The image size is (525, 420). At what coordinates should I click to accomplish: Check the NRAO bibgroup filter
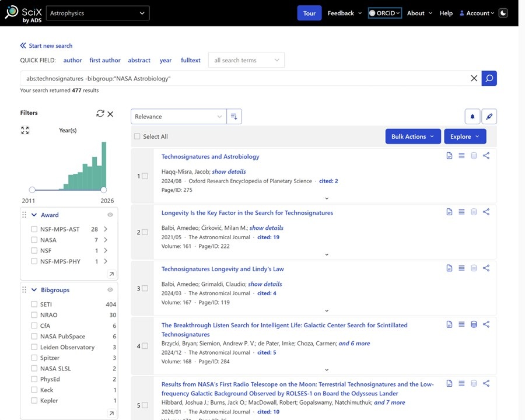point(34,315)
